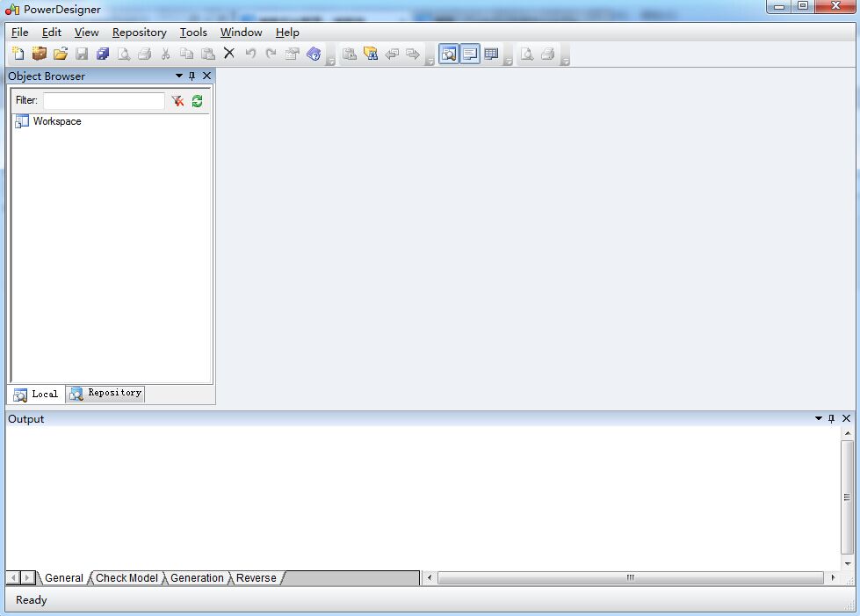The image size is (860, 616).
Task: Click the last toolbar's printer icon
Action: [x=548, y=54]
